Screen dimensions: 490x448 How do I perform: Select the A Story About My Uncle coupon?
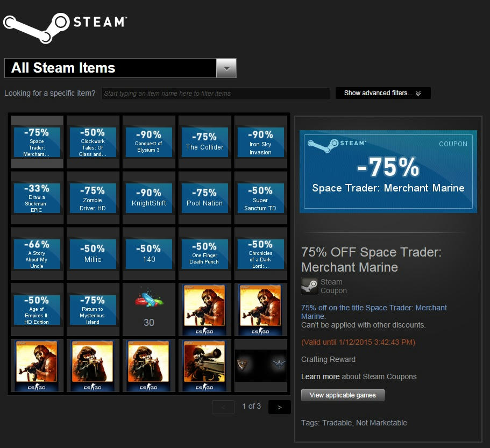pyautogui.click(x=37, y=254)
